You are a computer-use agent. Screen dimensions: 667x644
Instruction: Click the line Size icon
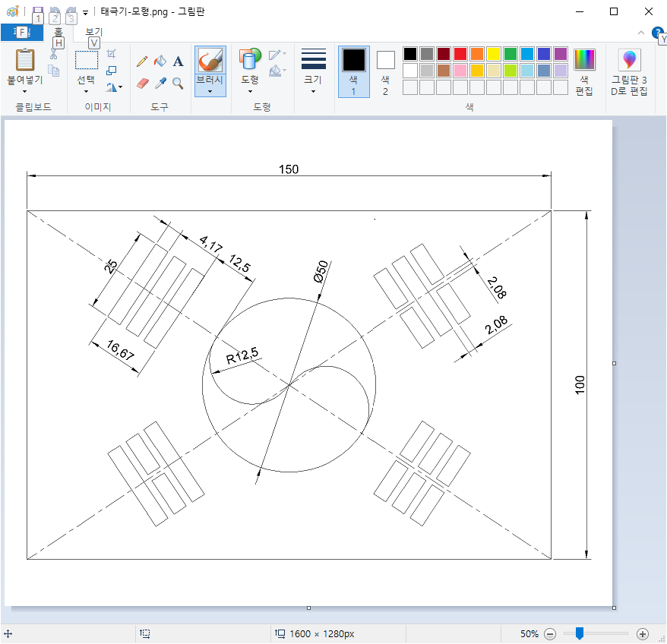(x=314, y=58)
